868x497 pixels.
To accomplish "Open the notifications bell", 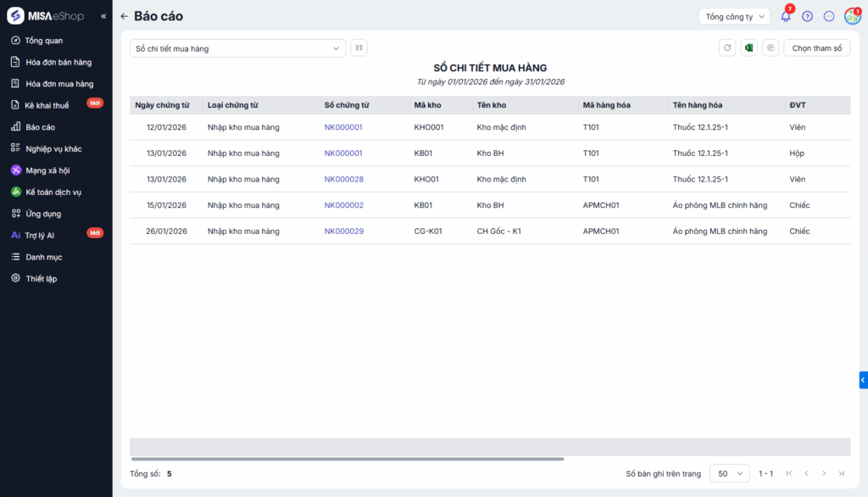I will click(x=786, y=16).
